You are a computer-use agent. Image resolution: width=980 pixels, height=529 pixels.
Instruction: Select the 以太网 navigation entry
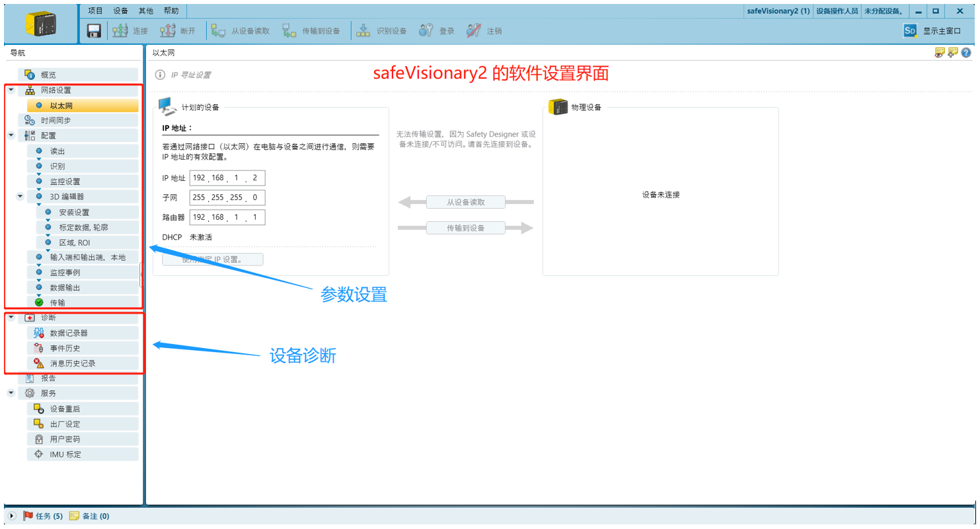coord(83,105)
